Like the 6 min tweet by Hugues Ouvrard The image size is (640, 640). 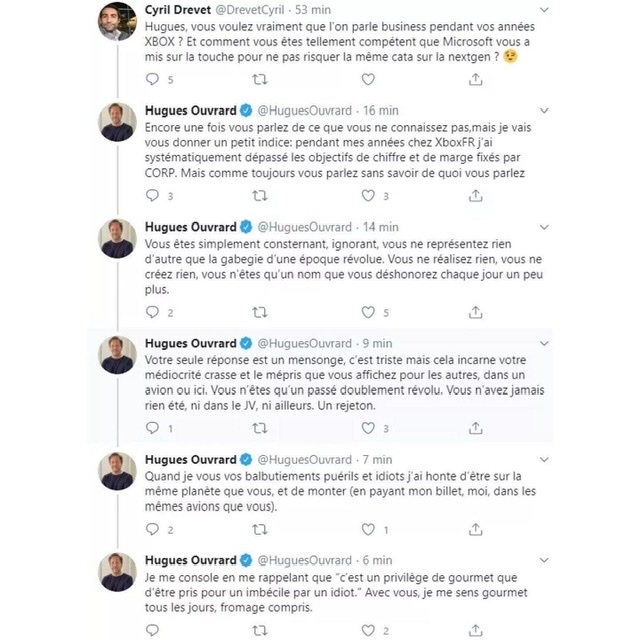368,630
